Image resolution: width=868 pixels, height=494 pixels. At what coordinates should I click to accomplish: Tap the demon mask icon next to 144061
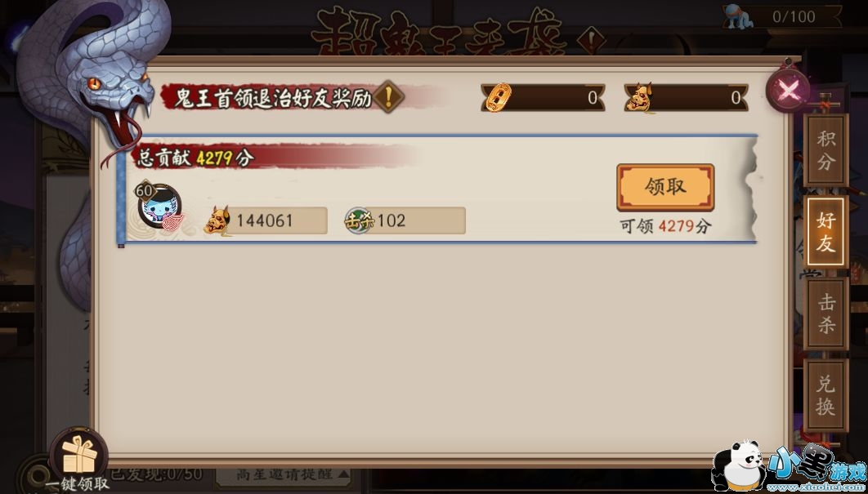tap(217, 220)
